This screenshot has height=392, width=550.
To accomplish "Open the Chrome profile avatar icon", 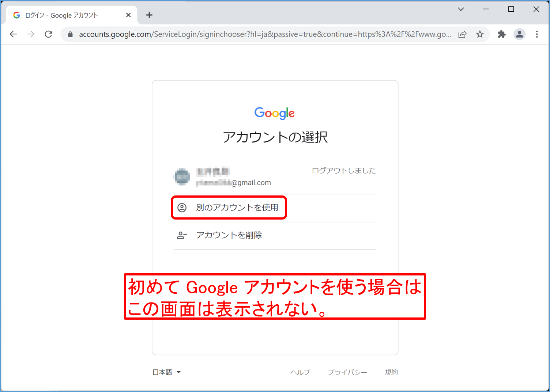I will (519, 34).
